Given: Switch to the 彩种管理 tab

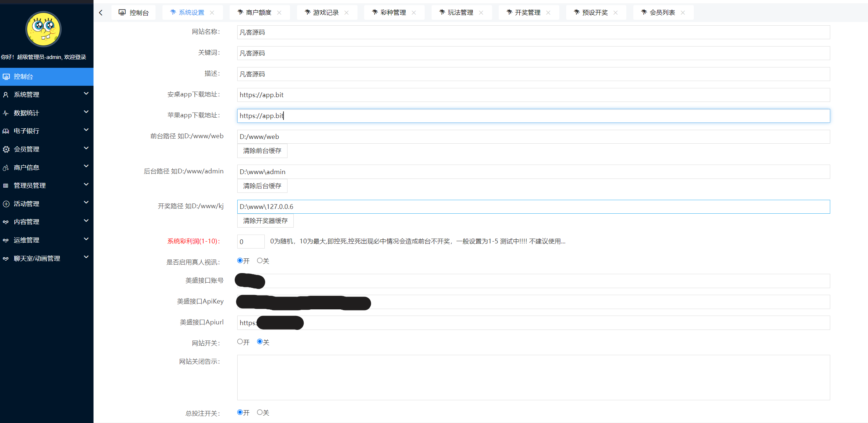Looking at the screenshot, I should [393, 13].
